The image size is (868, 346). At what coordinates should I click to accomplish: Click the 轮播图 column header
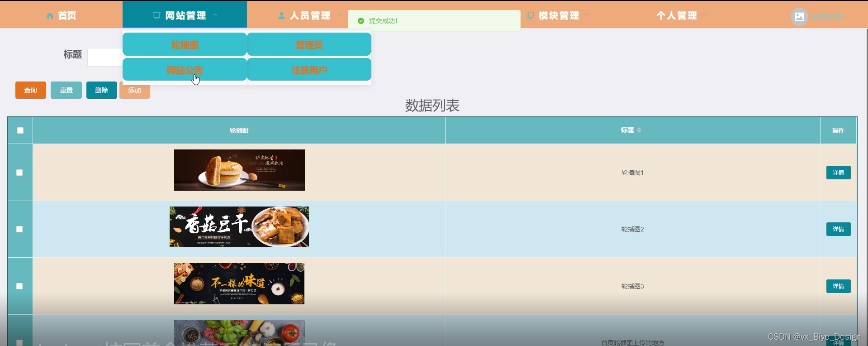tap(239, 130)
